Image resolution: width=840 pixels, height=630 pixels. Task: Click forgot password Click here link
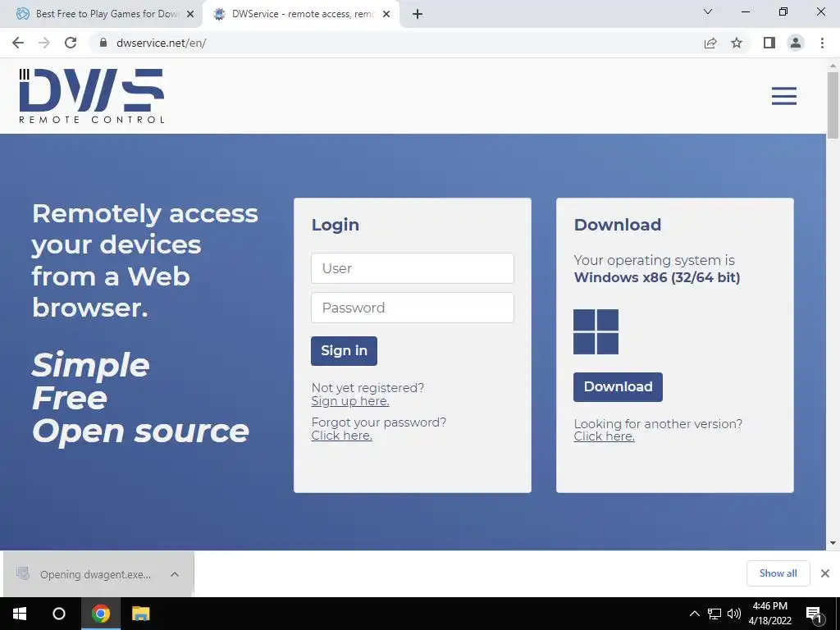(342, 436)
